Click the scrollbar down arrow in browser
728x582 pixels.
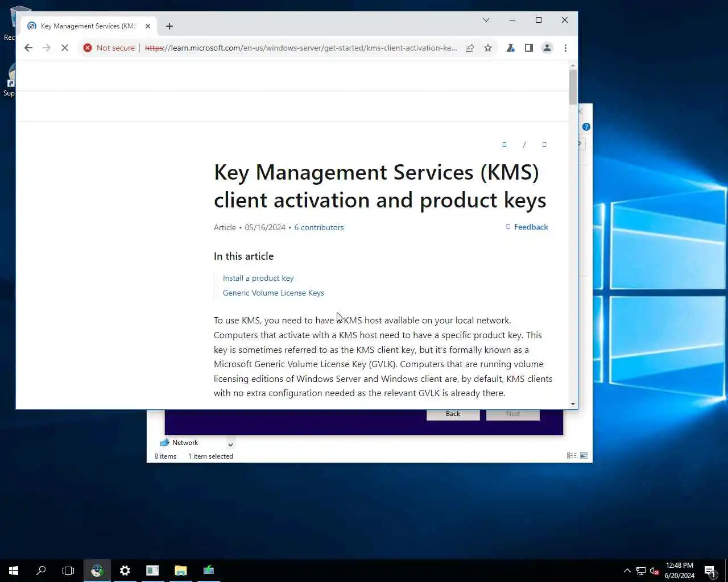point(573,404)
